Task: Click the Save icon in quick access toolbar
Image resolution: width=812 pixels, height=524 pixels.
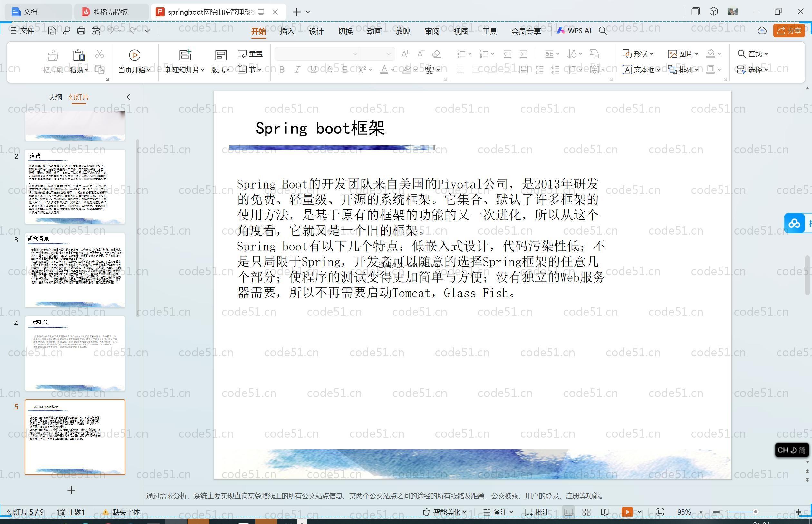Action: click(52, 31)
